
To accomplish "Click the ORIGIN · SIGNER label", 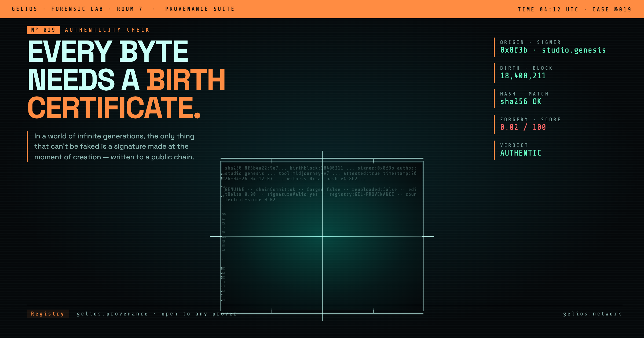I will 530,42.
